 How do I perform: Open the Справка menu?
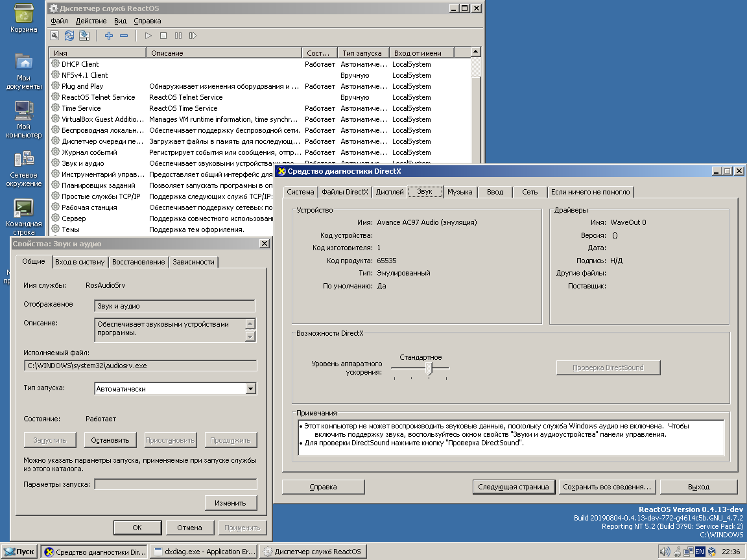(x=147, y=21)
